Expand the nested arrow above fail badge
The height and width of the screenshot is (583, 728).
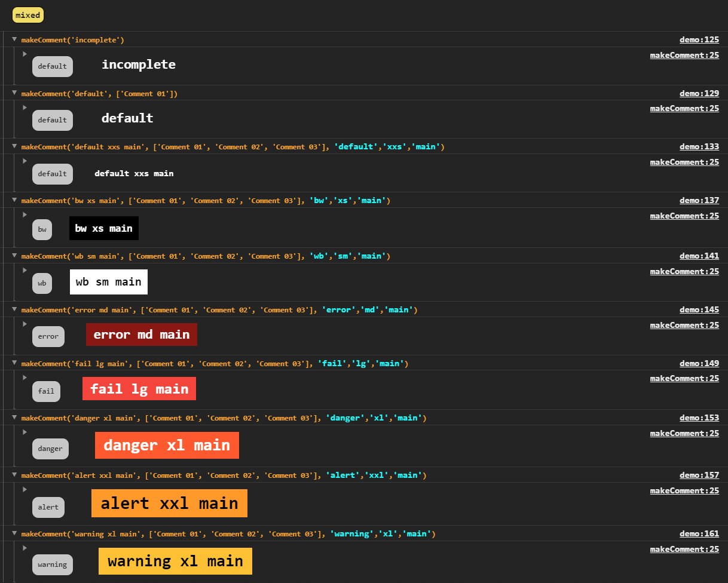point(25,378)
